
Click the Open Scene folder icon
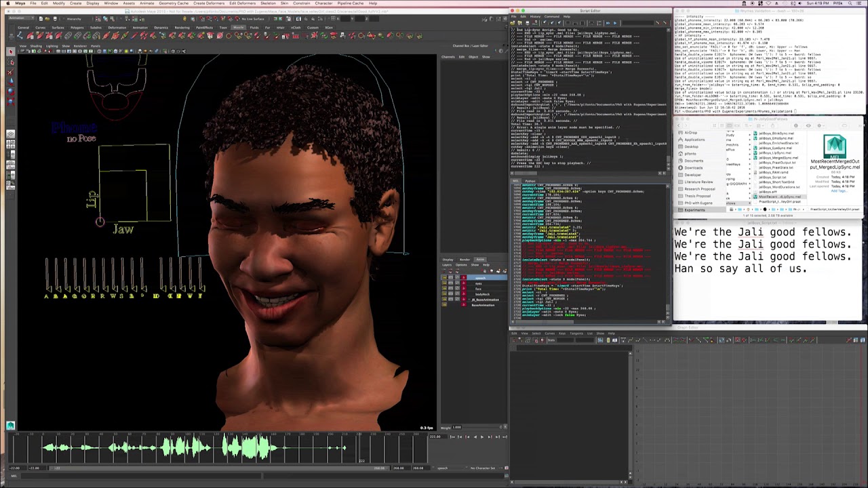coord(47,19)
